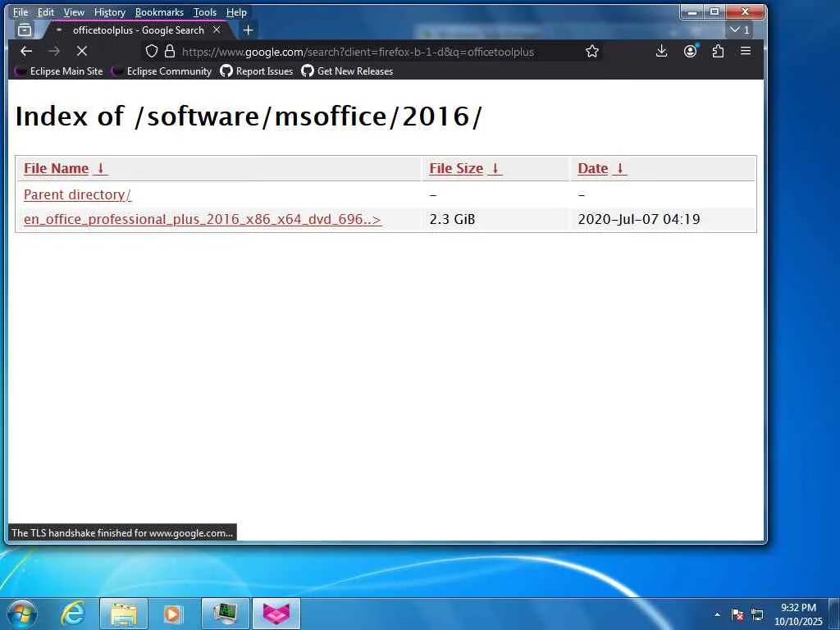Open the Bookmarks menu
The height and width of the screenshot is (630, 840).
pos(159,11)
